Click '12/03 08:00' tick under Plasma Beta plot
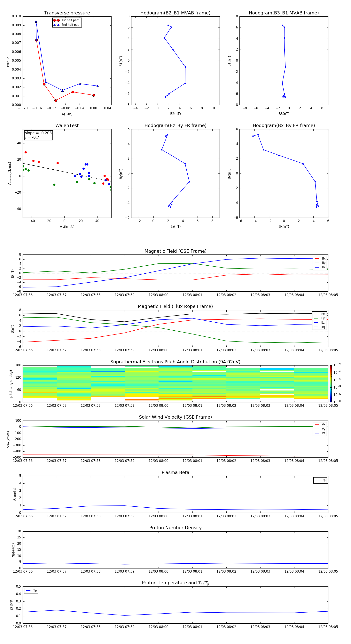 pos(158,516)
